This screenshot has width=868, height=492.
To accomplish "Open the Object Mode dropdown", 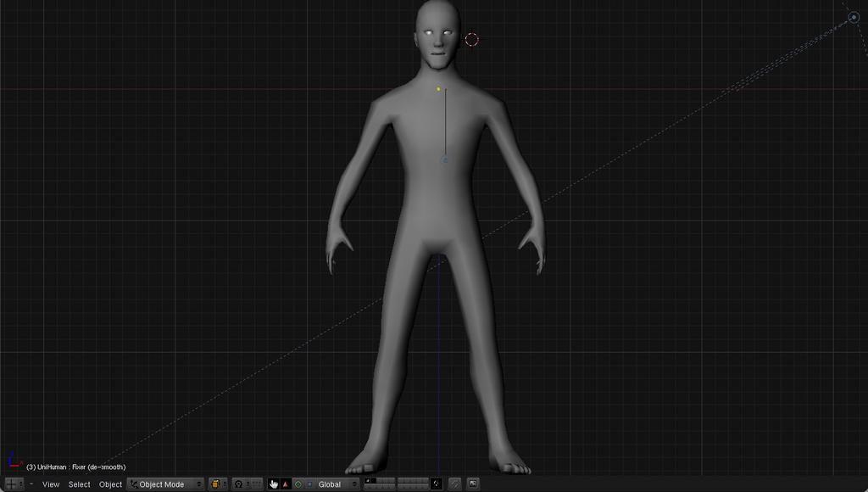I will tap(165, 484).
